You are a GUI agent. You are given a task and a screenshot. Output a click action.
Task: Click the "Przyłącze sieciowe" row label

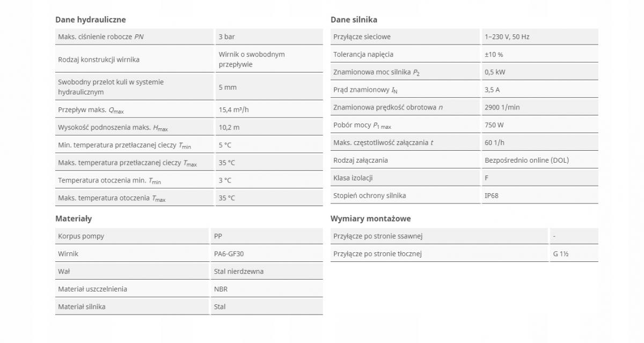pos(362,37)
